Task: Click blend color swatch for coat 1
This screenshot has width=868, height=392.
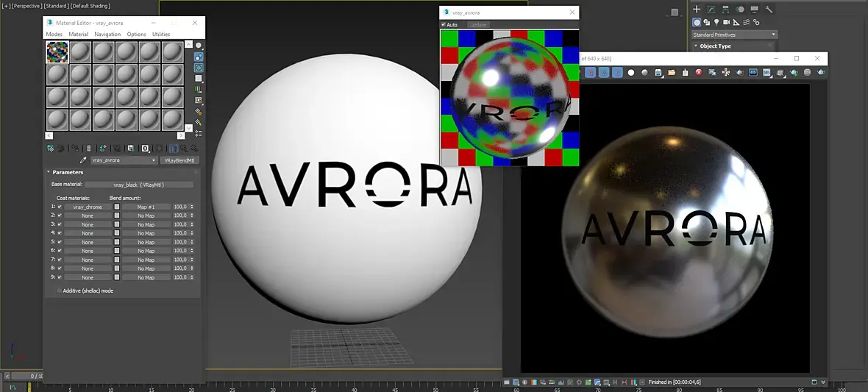Action: pos(117,207)
